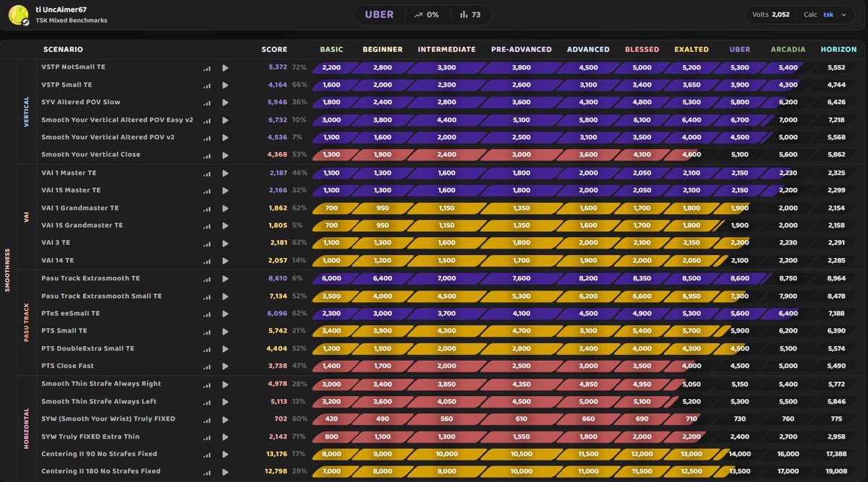
Task: Select the ARCADIA rank column header
Action: click(788, 50)
